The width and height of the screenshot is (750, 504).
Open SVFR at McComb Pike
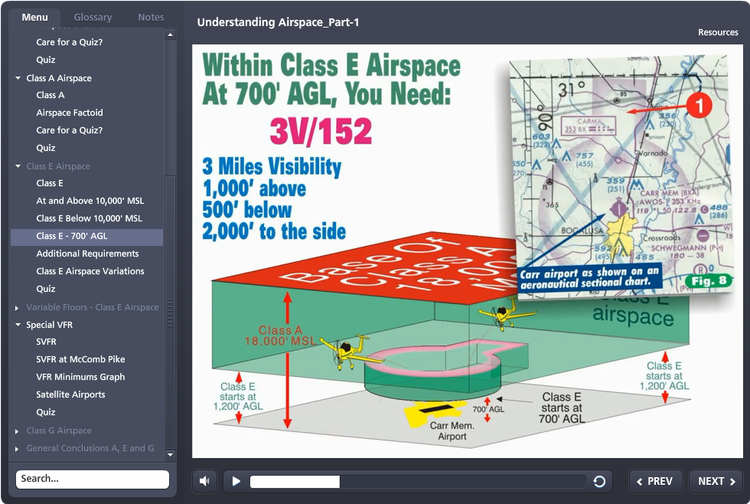[80, 359]
